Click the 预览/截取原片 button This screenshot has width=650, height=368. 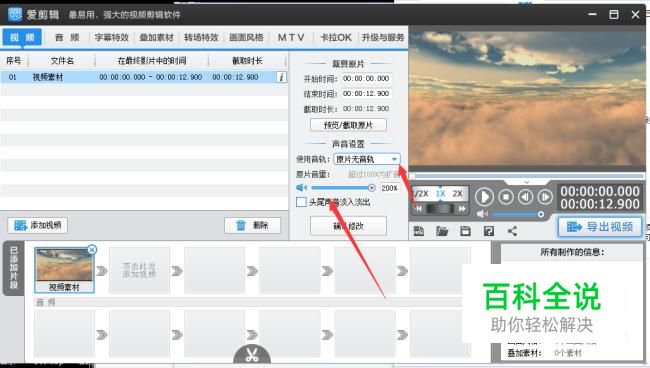(x=348, y=125)
